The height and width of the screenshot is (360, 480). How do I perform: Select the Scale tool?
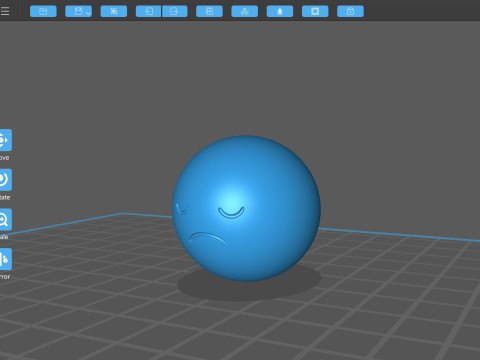6,219
